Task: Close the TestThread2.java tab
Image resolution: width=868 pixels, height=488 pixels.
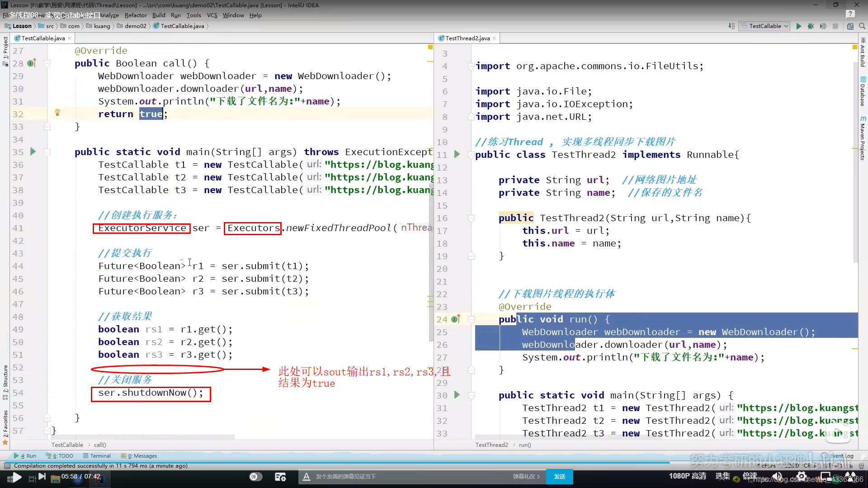Action: [494, 38]
